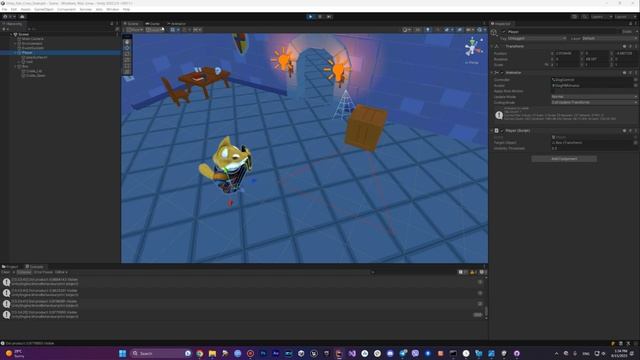The image size is (640, 360).
Task: Lock the Hierarchy panel
Action: [112, 24]
